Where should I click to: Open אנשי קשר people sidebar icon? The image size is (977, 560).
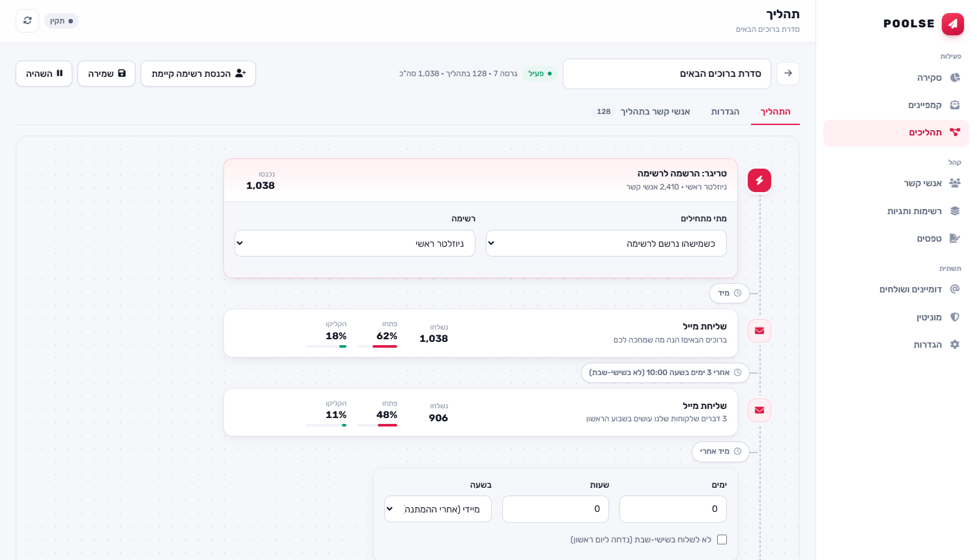955,183
